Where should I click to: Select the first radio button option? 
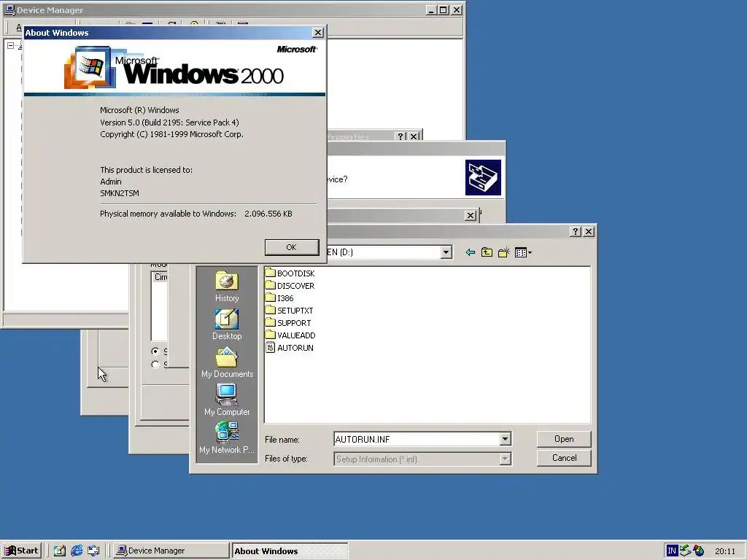point(155,351)
